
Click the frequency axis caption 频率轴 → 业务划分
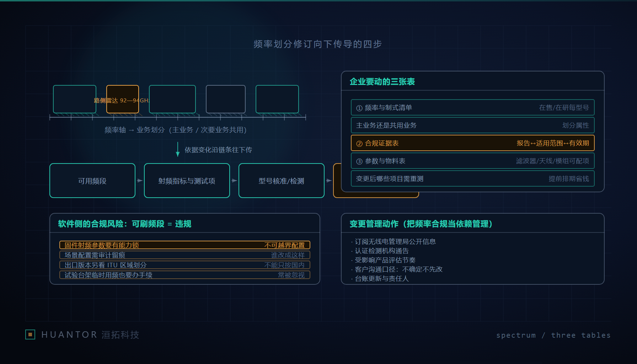tap(135, 130)
